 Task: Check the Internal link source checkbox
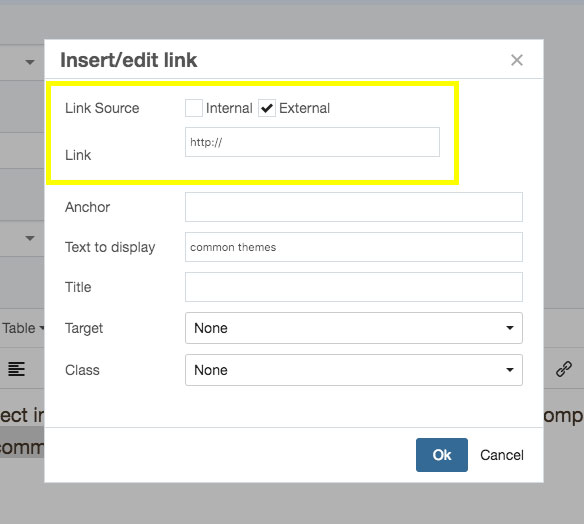(x=194, y=108)
